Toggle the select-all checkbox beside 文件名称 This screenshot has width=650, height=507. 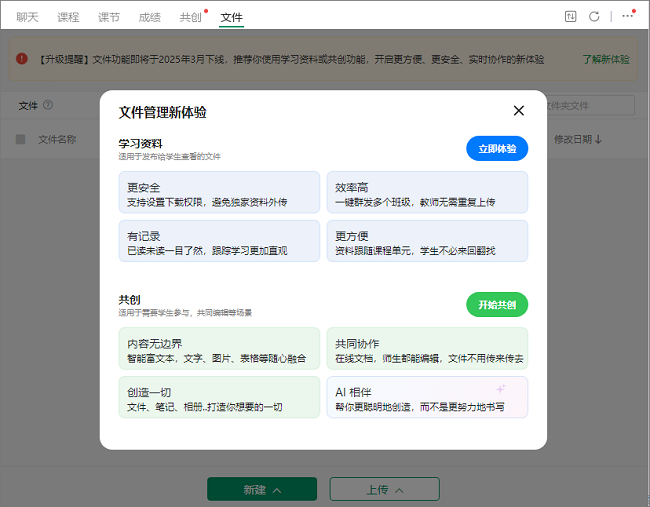[21, 139]
